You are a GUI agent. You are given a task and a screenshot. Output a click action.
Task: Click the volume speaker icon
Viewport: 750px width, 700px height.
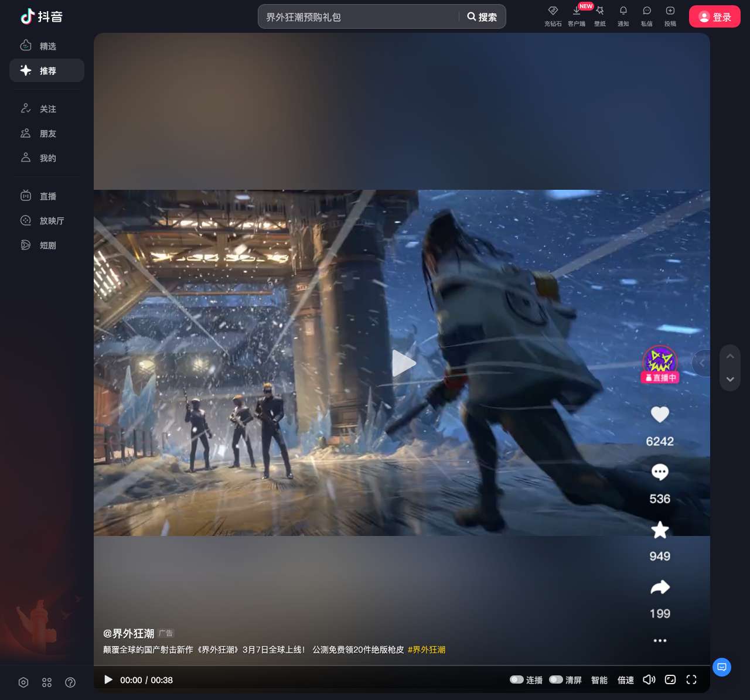[x=649, y=679]
